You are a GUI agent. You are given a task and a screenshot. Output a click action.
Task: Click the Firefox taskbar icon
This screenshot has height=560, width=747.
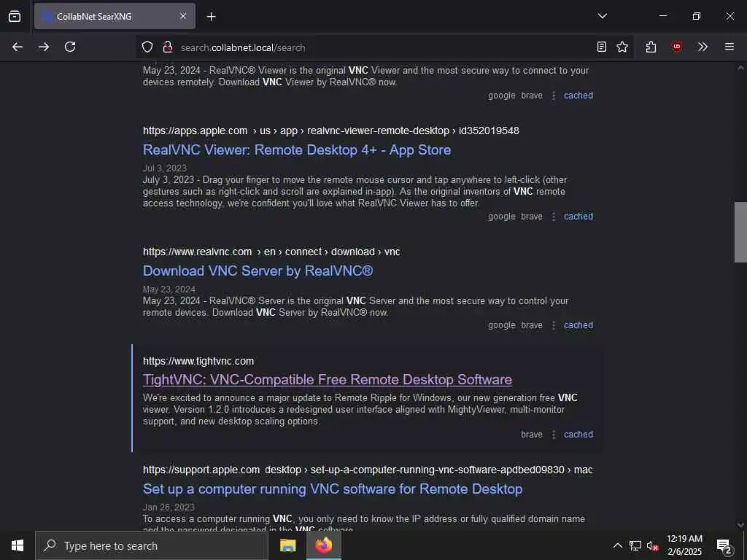323,545
